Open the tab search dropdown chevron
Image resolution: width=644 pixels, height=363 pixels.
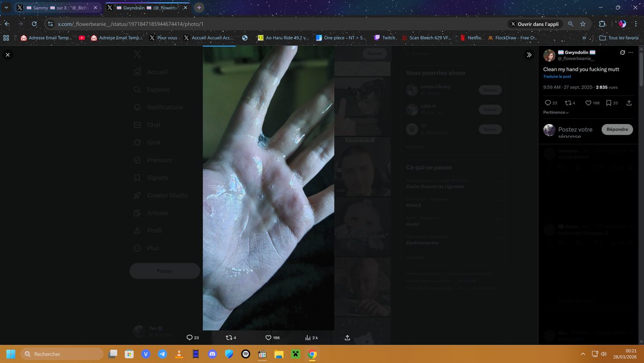[6, 8]
